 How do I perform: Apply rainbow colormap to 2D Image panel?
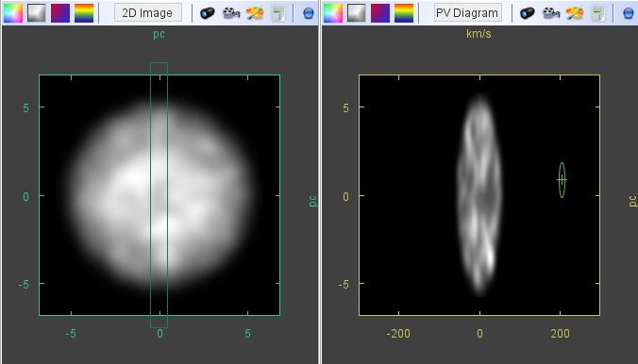click(x=84, y=13)
